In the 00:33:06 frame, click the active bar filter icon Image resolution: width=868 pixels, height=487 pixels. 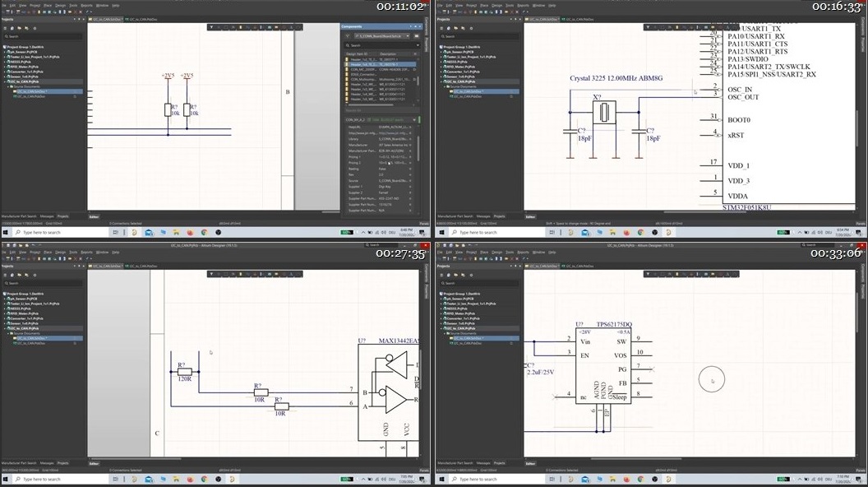point(648,274)
